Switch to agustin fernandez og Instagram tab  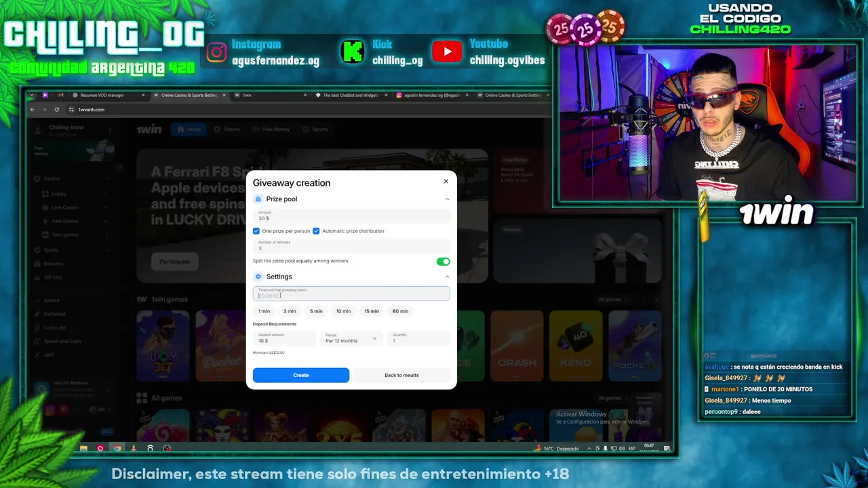[432, 95]
